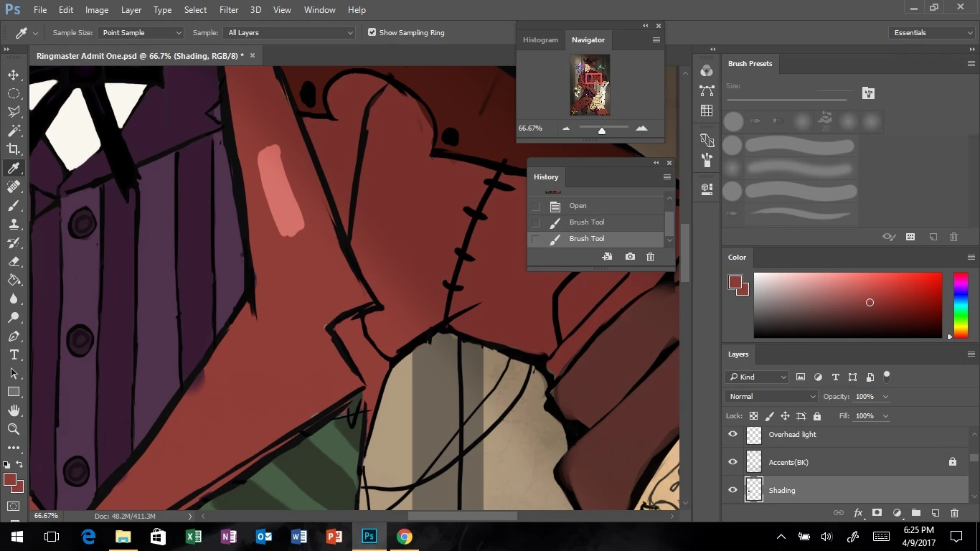Open the Fill value dropdown

click(x=885, y=416)
